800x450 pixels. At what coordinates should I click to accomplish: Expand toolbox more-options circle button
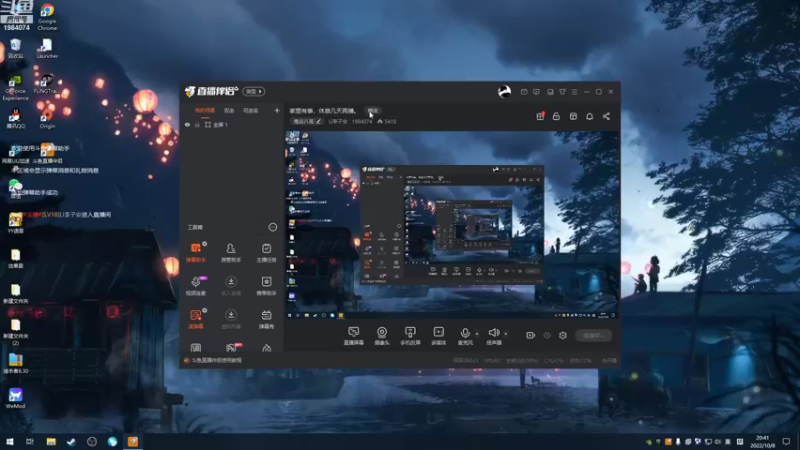pos(272,227)
